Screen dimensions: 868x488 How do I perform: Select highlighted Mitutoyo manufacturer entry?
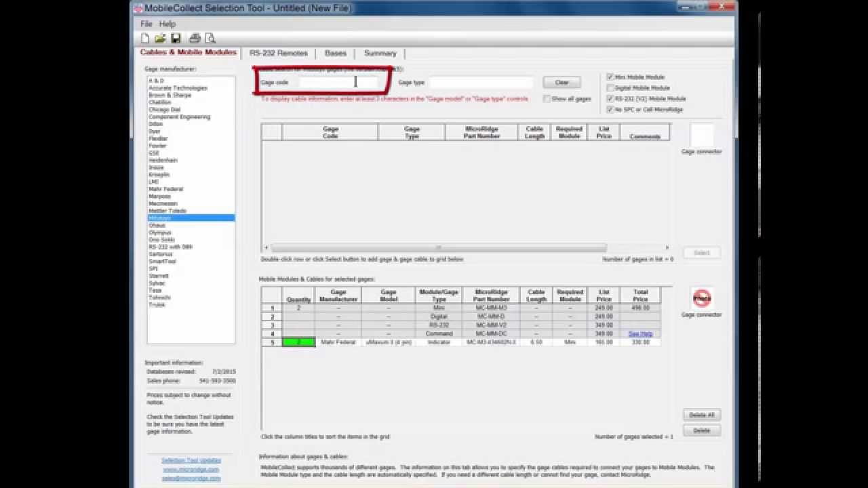coord(191,218)
